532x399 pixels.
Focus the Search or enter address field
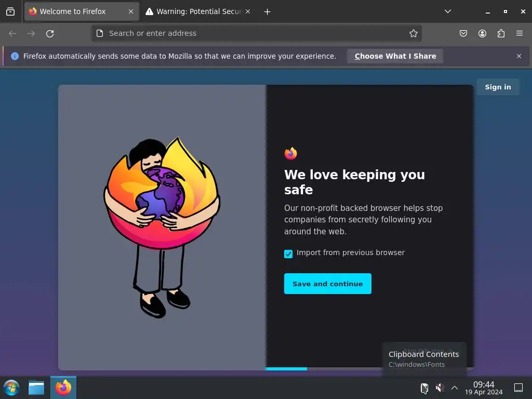pos(257,33)
